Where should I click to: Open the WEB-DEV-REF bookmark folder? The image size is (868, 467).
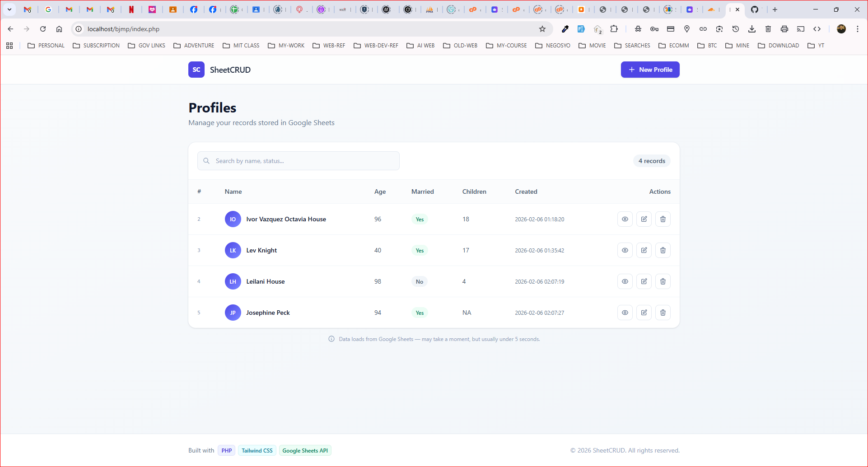(x=376, y=46)
